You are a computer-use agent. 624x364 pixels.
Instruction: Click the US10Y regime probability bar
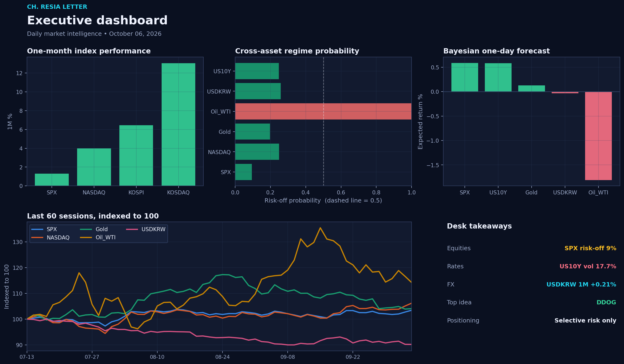(x=257, y=71)
